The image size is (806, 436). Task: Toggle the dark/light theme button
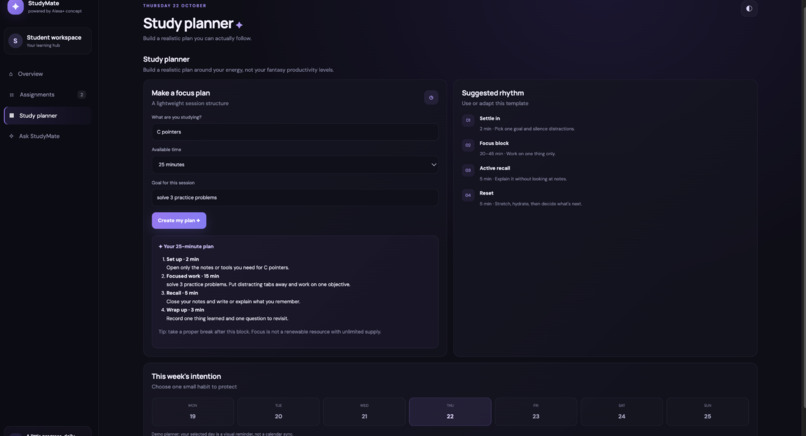[749, 8]
